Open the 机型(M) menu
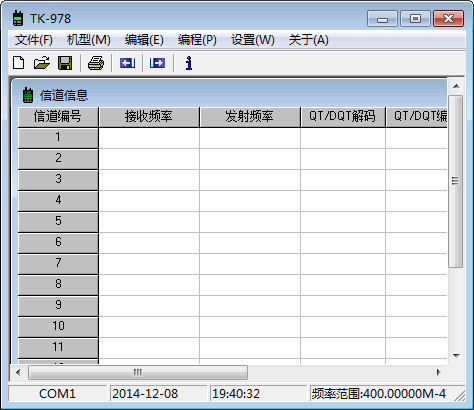This screenshot has height=410, width=474. (89, 40)
